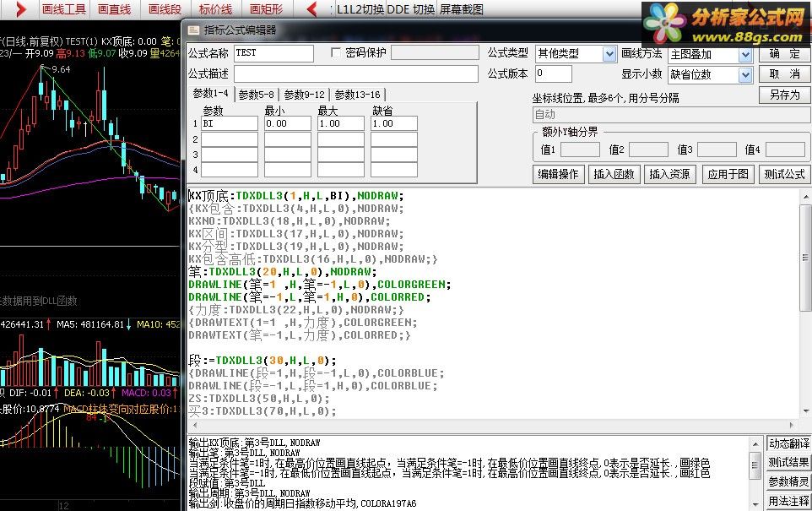Click the 公式描述 input field
Image resolution: width=812 pixels, height=511 pixels.
(x=355, y=73)
